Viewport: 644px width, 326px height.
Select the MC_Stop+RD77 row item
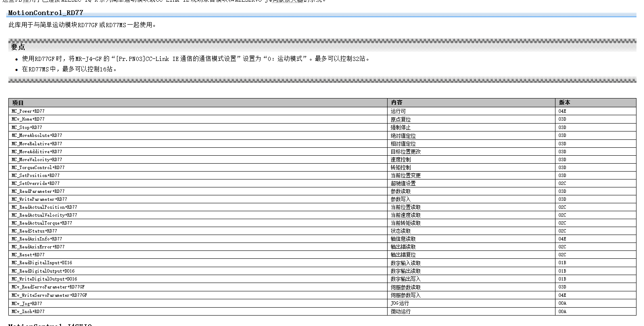pyautogui.click(x=27, y=127)
